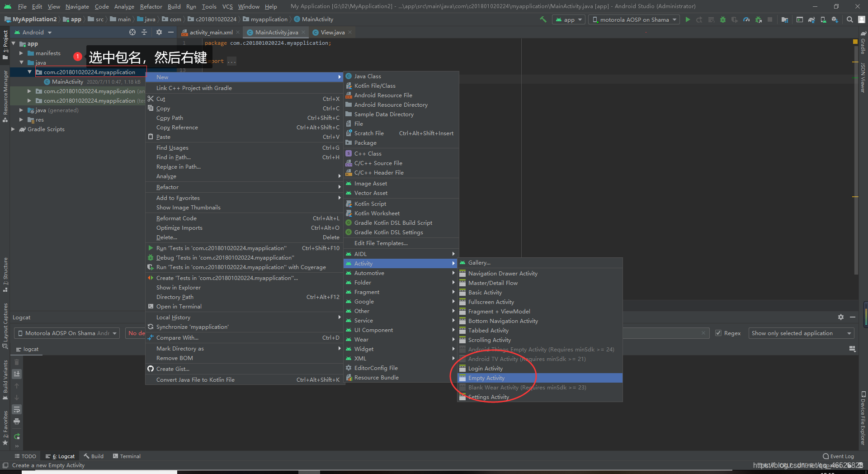Close the activity_main.xml editor tab
Viewport: 868px width, 474px height.
pos(238,32)
